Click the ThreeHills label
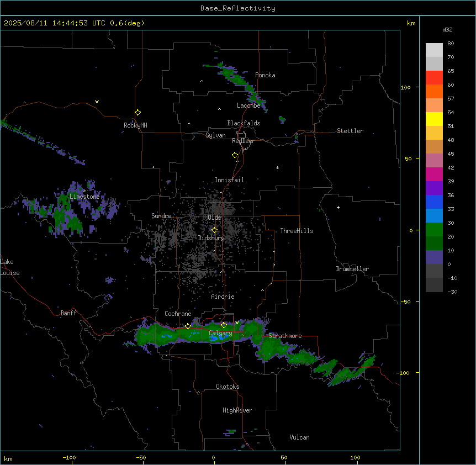476x465 pixels. pyautogui.click(x=297, y=231)
